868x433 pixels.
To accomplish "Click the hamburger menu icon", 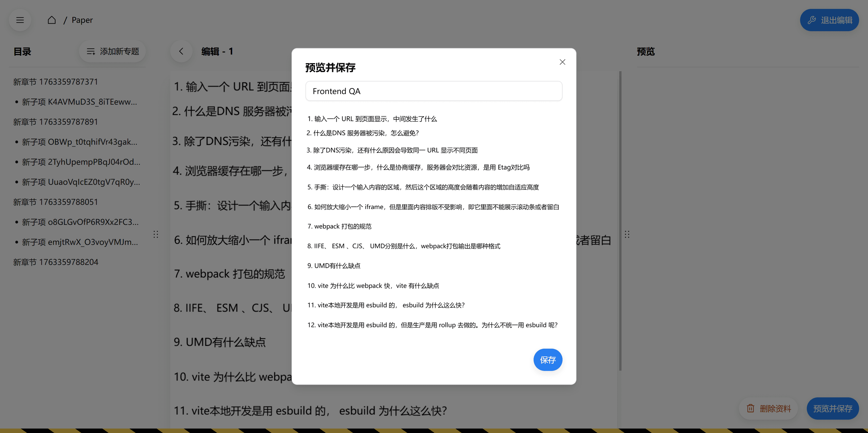I will (x=20, y=20).
